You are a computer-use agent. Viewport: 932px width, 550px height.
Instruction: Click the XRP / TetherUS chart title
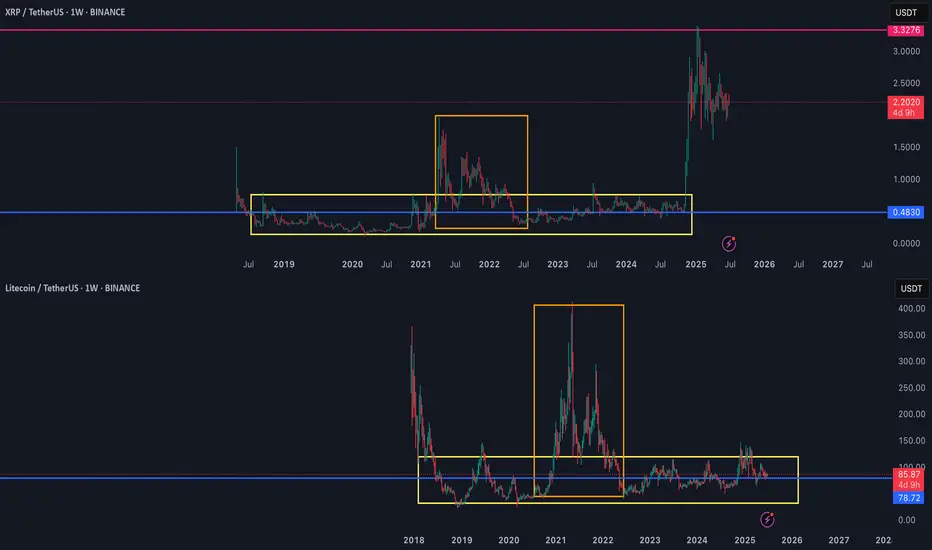click(65, 12)
